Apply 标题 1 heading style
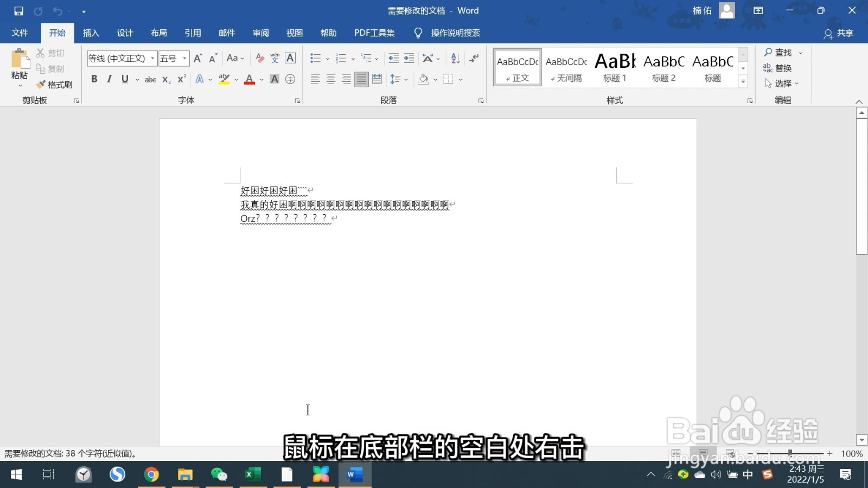This screenshot has height=488, width=868. (x=615, y=68)
